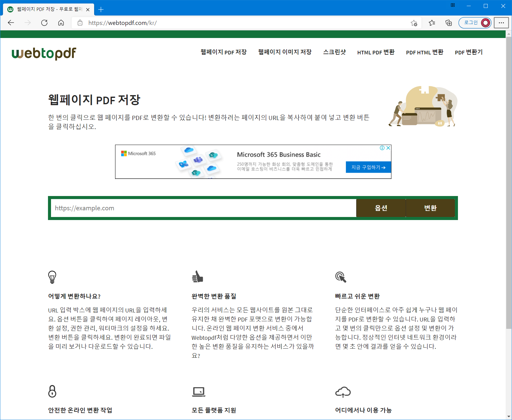Open the browser home page icon
The image size is (512, 420).
61,23
